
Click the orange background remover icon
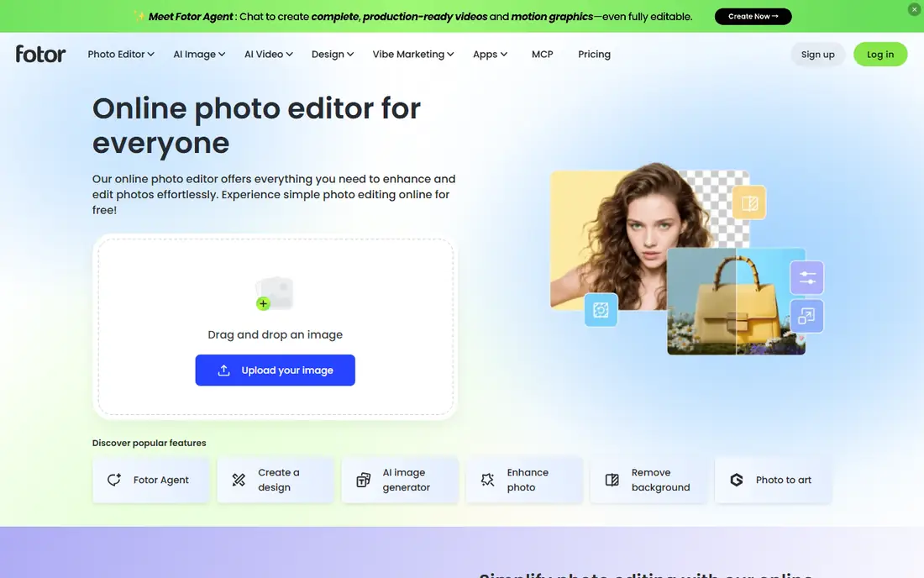pyautogui.click(x=749, y=203)
